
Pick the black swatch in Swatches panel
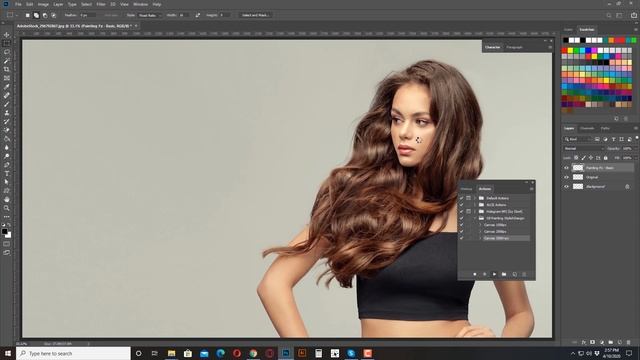[566, 40]
